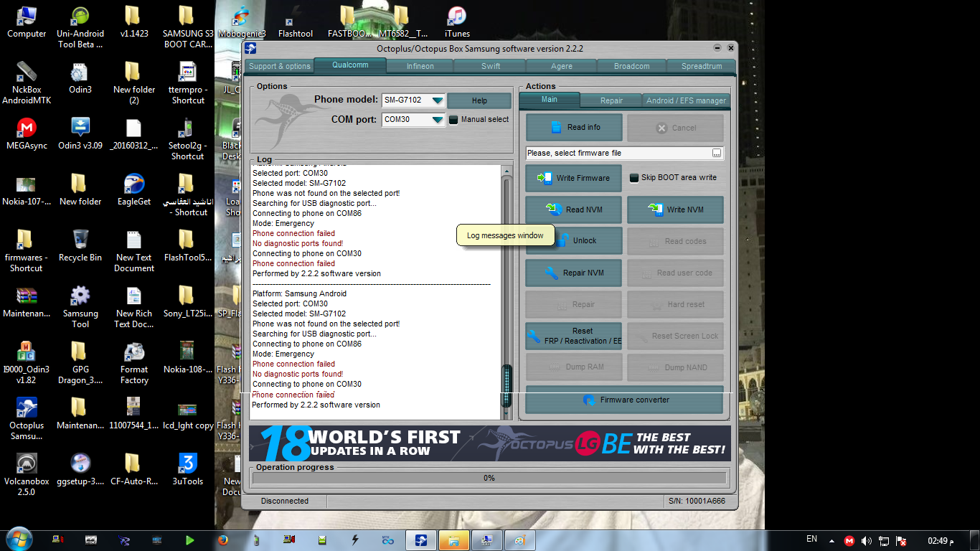Select the NckBox AndroidMTK icon
Viewport: 980px width, 551px height.
27,83
